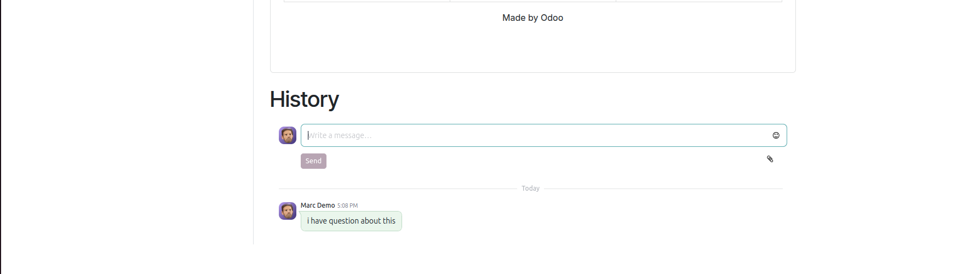Select the 'i have question about this' message
This screenshot has width=980, height=274.
point(351,221)
